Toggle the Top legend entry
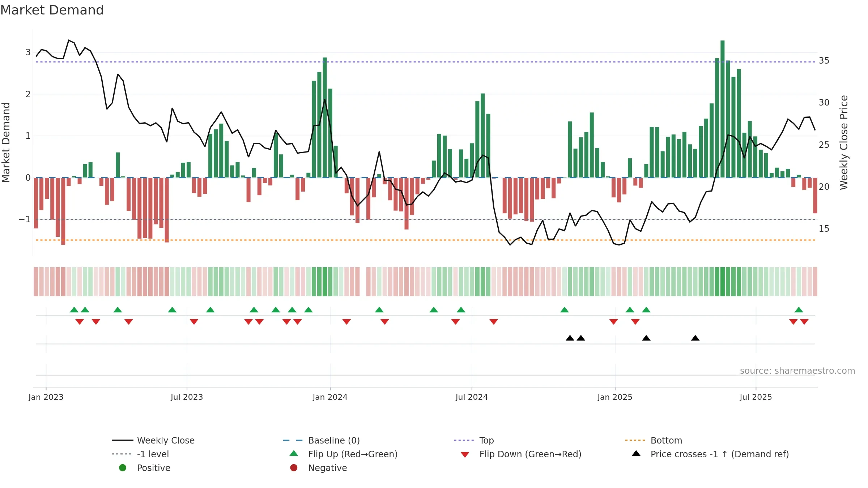 pos(486,440)
